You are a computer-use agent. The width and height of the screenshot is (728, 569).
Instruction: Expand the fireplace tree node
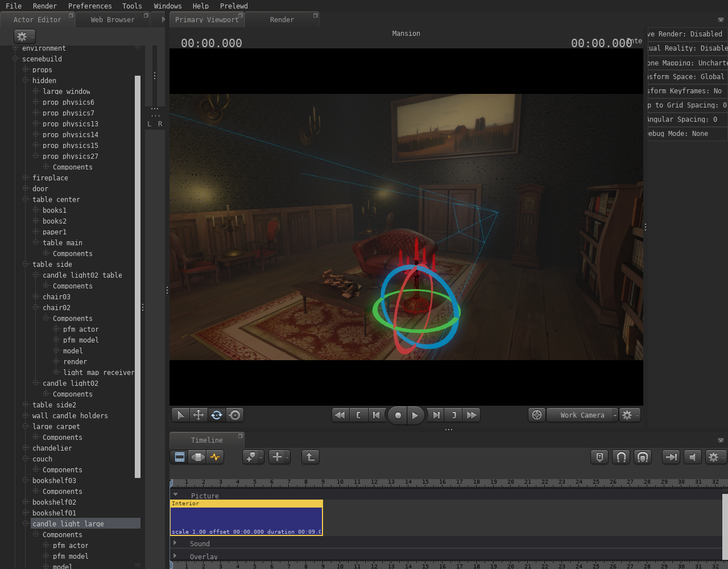point(26,178)
